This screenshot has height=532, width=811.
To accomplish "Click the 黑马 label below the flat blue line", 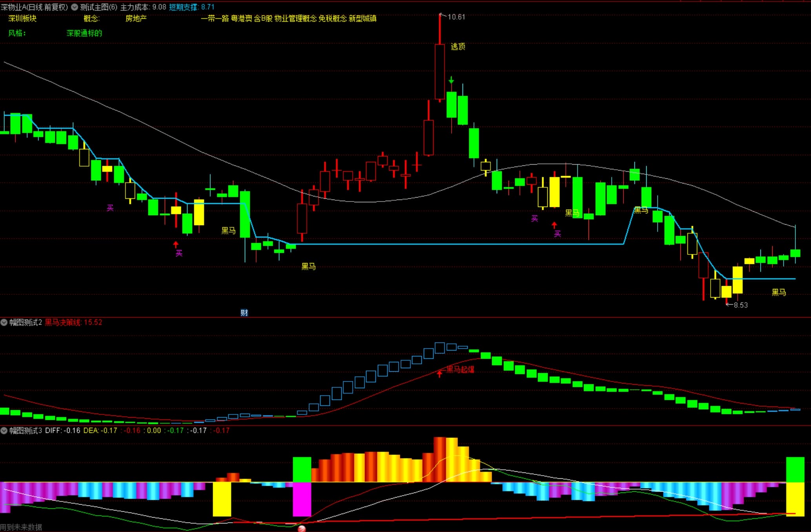I will (x=308, y=267).
